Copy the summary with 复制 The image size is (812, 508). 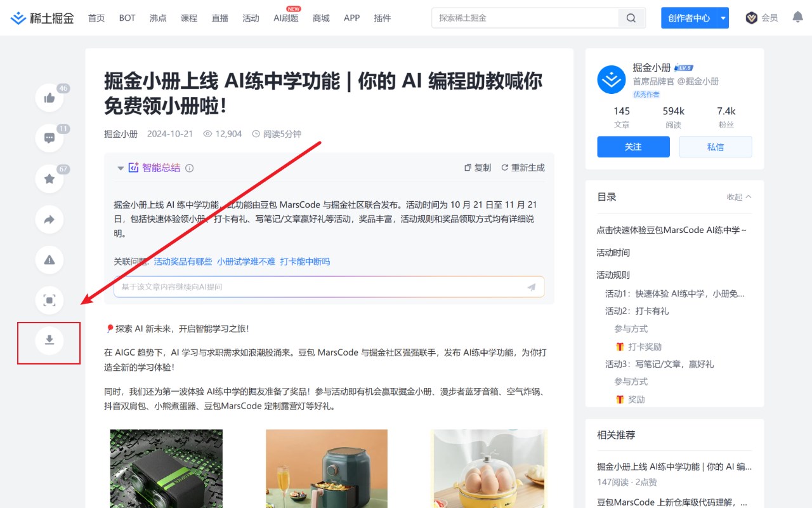478,168
